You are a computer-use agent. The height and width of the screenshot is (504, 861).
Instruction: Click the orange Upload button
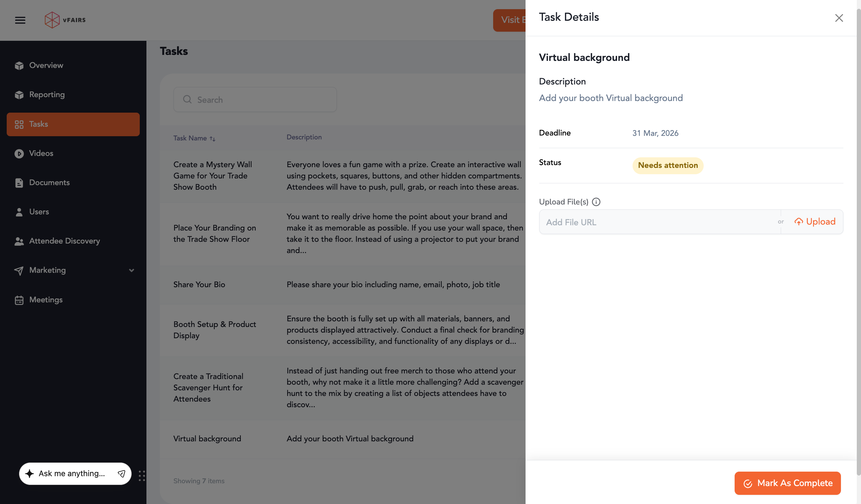[815, 222]
